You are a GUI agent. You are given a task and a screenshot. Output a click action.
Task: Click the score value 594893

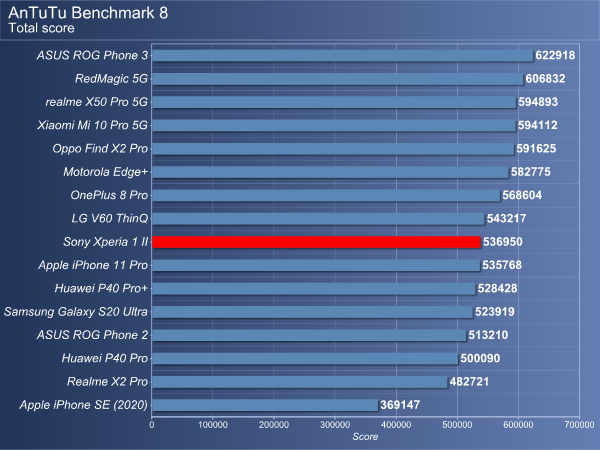click(538, 102)
